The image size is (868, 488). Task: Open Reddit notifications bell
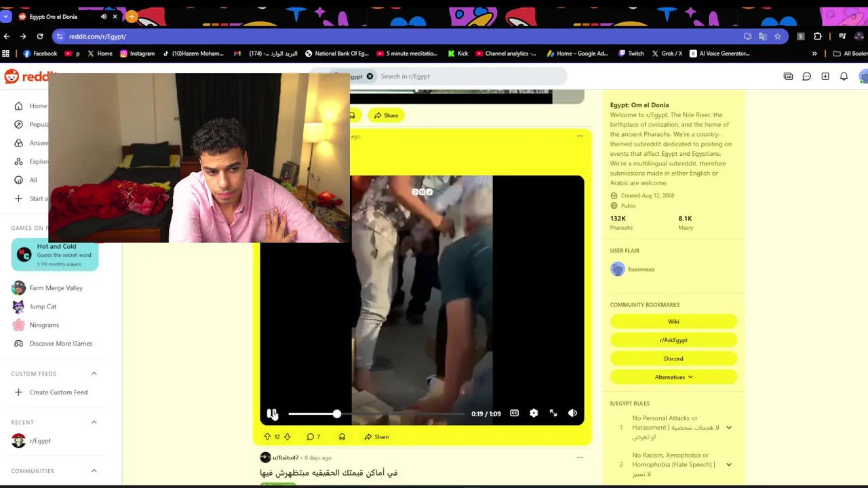point(844,77)
